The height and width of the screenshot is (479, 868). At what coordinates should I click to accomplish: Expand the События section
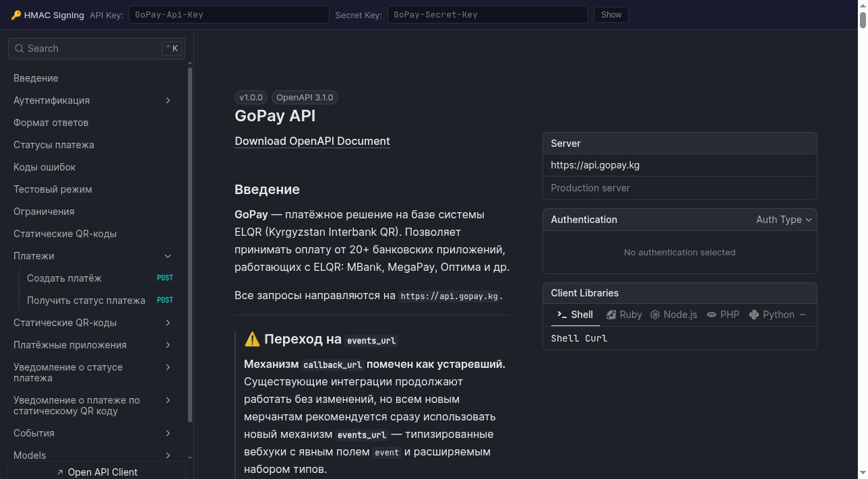click(x=168, y=433)
